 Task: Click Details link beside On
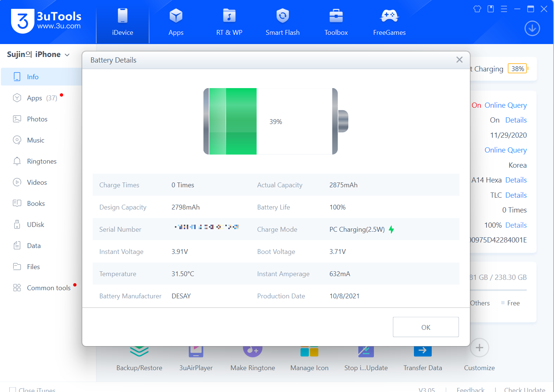[516, 120]
